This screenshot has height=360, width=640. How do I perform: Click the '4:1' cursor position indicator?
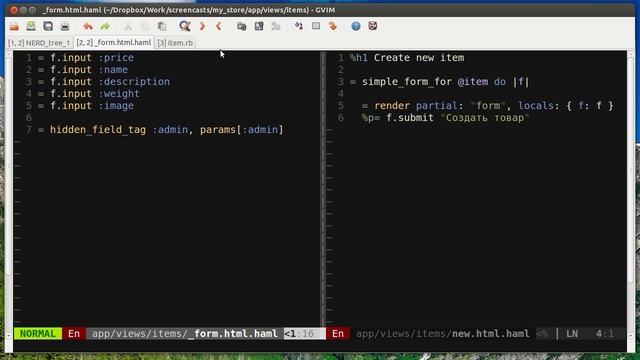pos(604,334)
